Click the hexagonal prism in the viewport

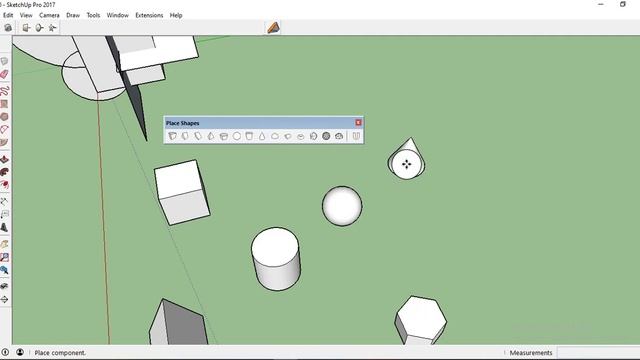421,320
